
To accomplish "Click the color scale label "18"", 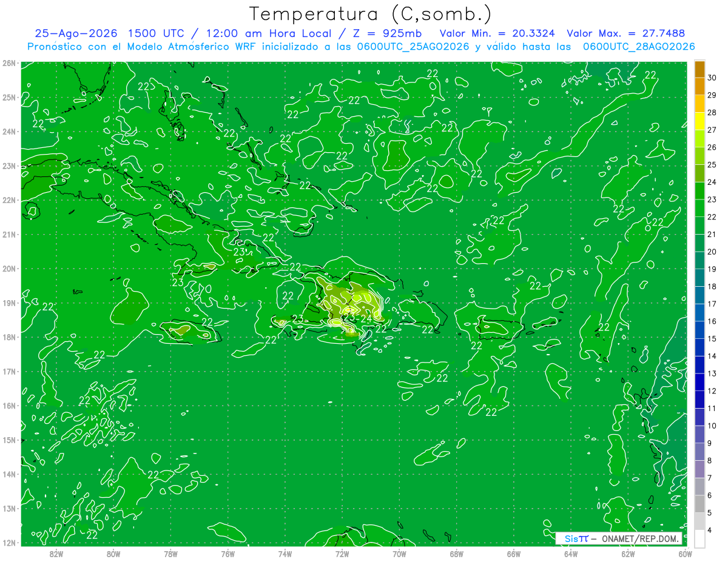I will pyautogui.click(x=712, y=287).
